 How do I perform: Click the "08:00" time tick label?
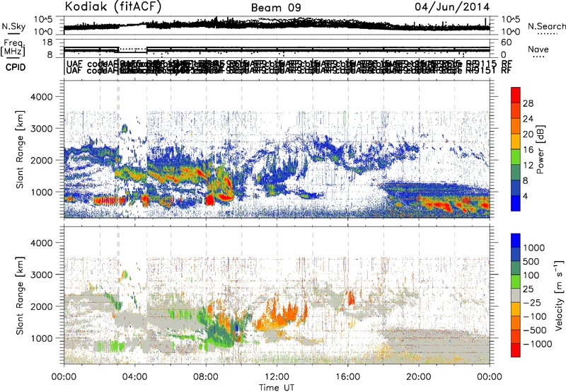coord(206,377)
